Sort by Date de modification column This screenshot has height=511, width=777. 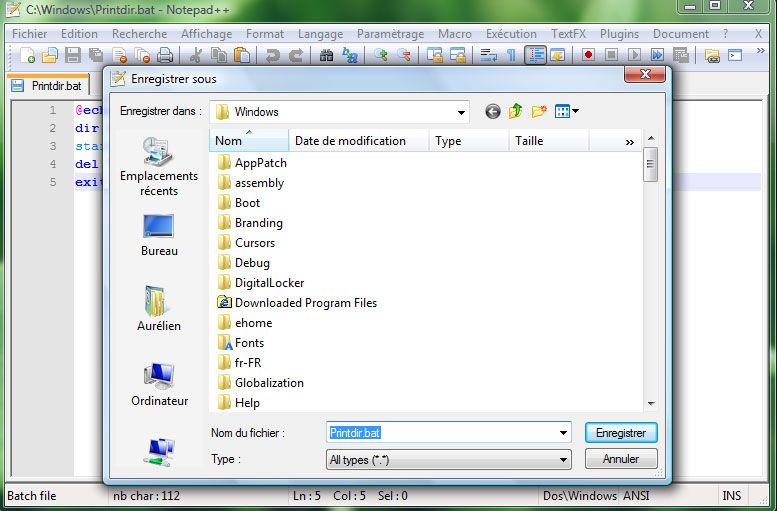359,141
